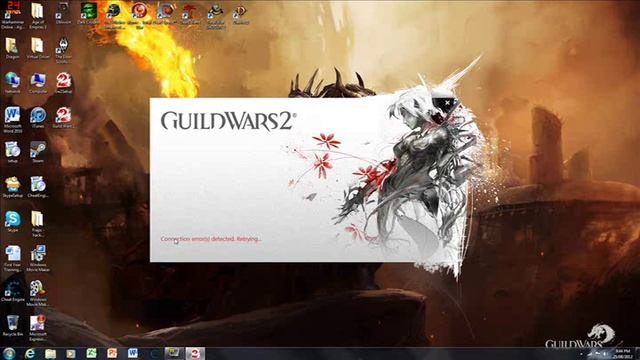The image size is (640, 360).
Task: Launch Skype from the desktop
Action: [12, 222]
